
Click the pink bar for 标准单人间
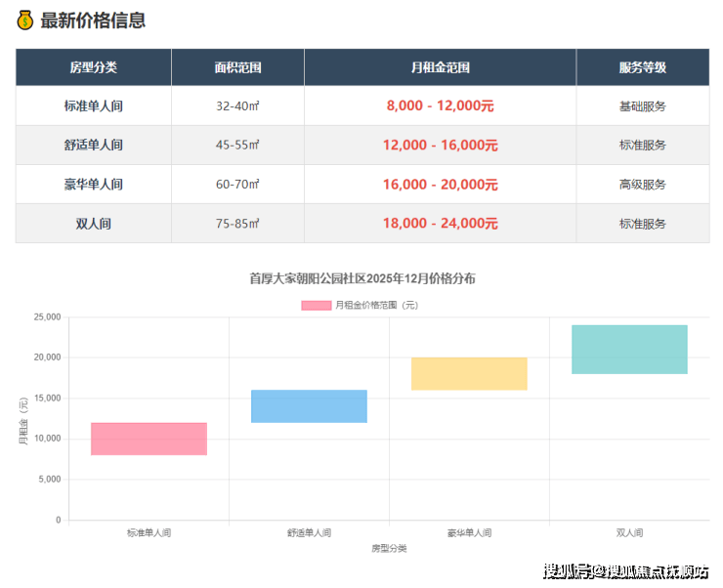pos(149,439)
